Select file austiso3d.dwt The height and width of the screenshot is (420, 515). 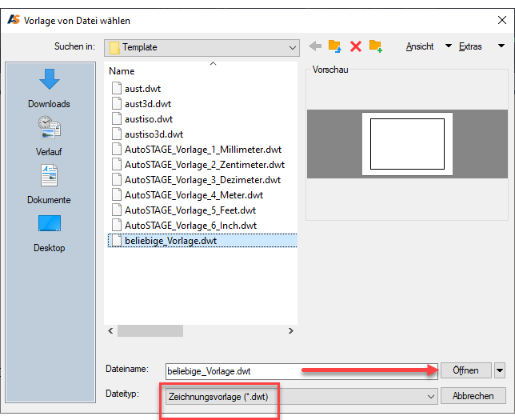[154, 134]
